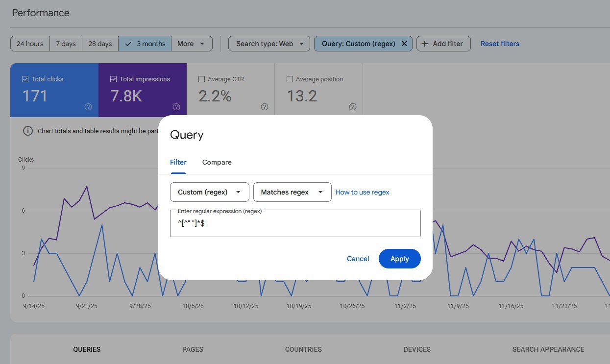The image size is (610, 364).
Task: Toggle the Total clicks checkbox
Action: click(x=25, y=79)
